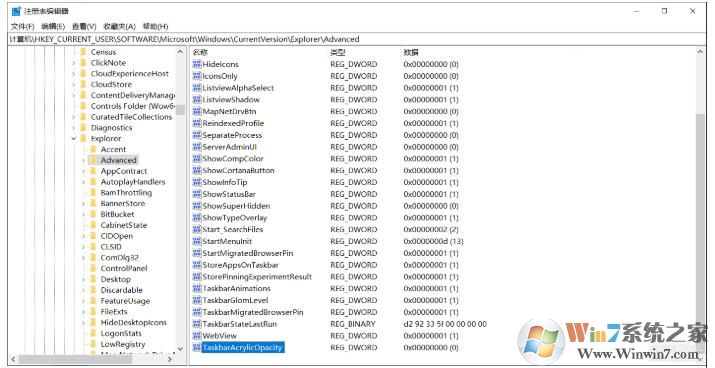Click the DWORD icon next to ShowTypeOverlay
715x368 pixels.
(197, 218)
